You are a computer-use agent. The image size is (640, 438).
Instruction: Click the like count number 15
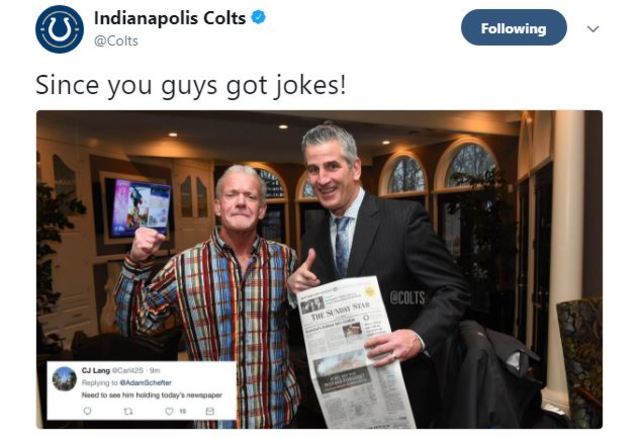[x=183, y=411]
